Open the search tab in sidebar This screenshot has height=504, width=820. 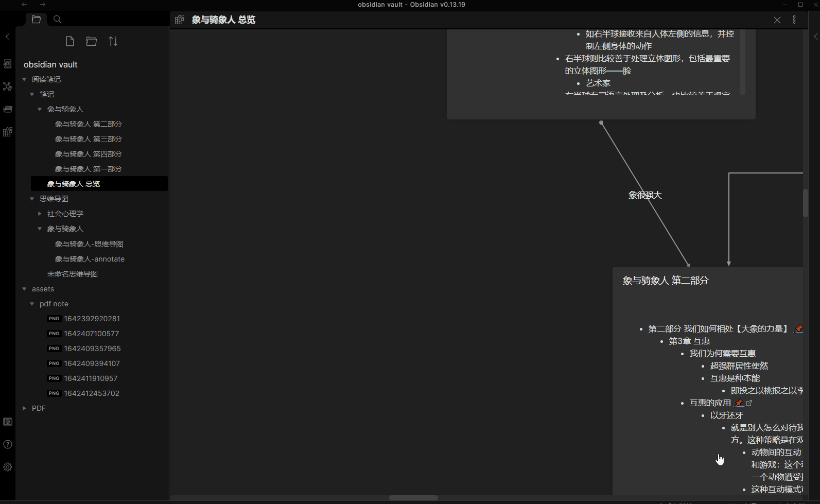click(58, 20)
